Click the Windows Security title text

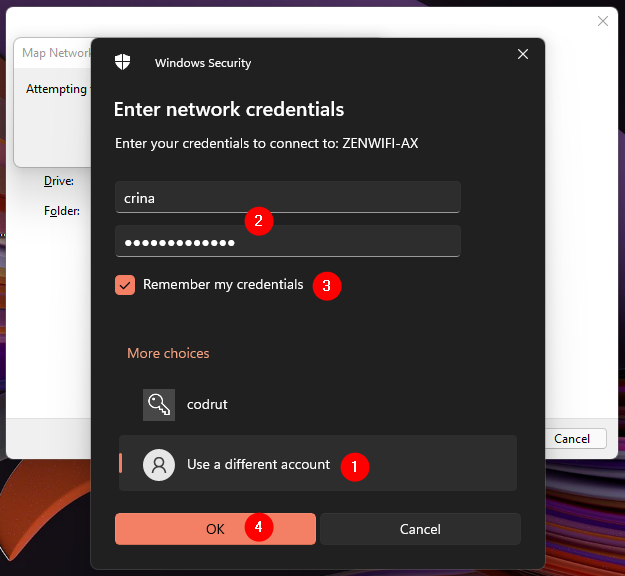pos(203,63)
